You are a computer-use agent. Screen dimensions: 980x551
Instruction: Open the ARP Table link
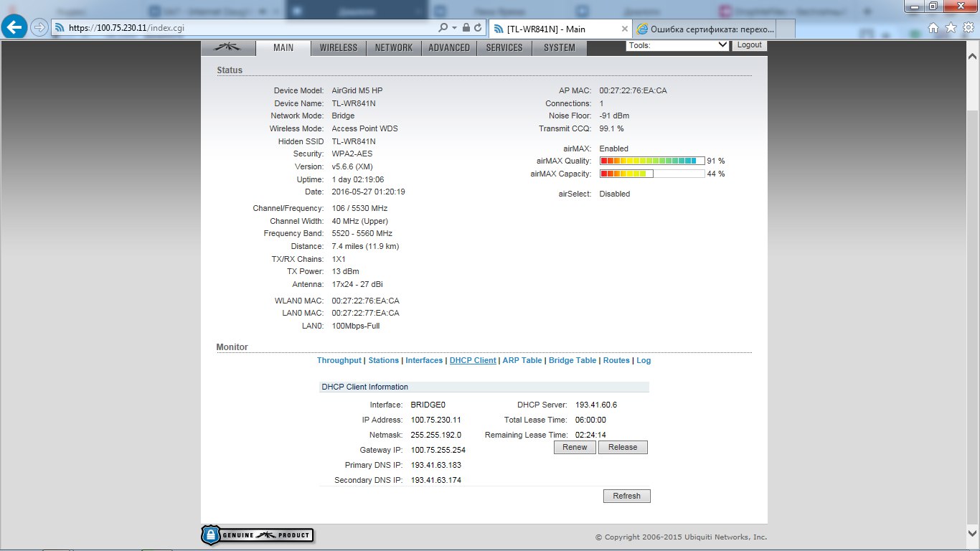pyautogui.click(x=522, y=360)
